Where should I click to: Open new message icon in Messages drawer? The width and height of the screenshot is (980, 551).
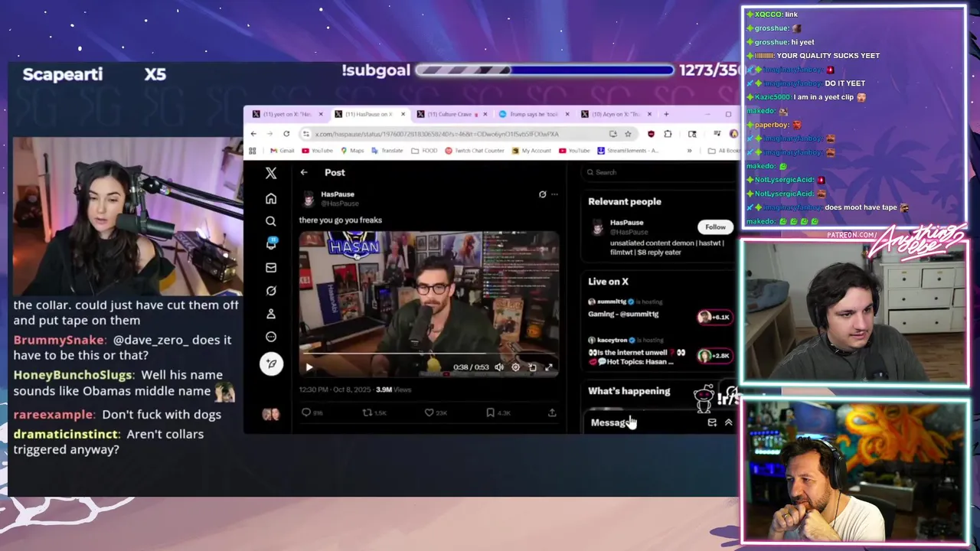pos(712,422)
